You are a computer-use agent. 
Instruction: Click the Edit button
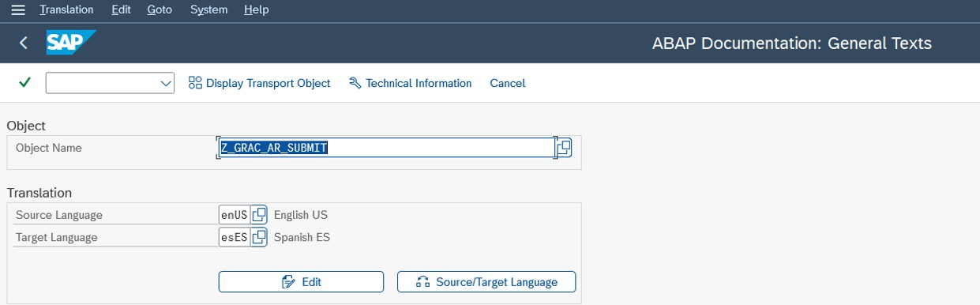pos(301,282)
